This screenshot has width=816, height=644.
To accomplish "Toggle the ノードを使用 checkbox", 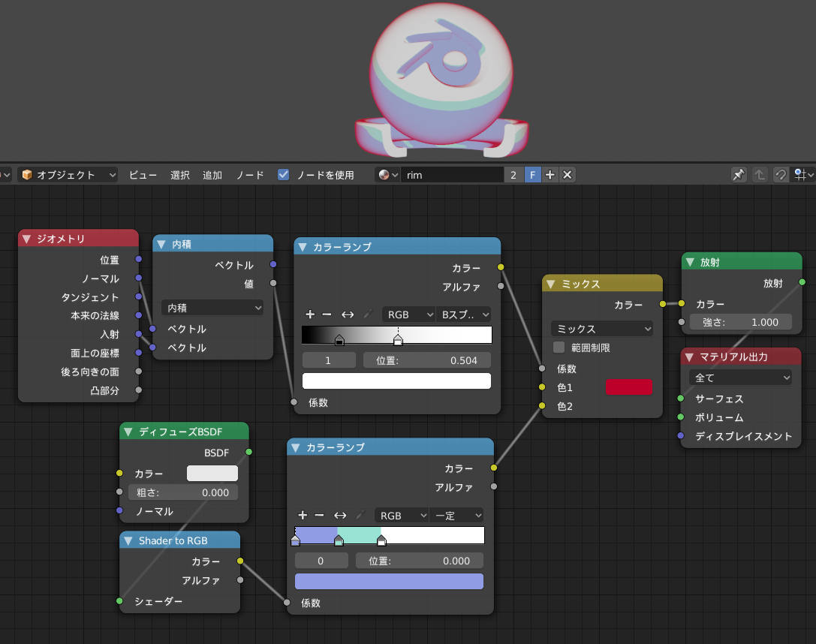I will [283, 174].
